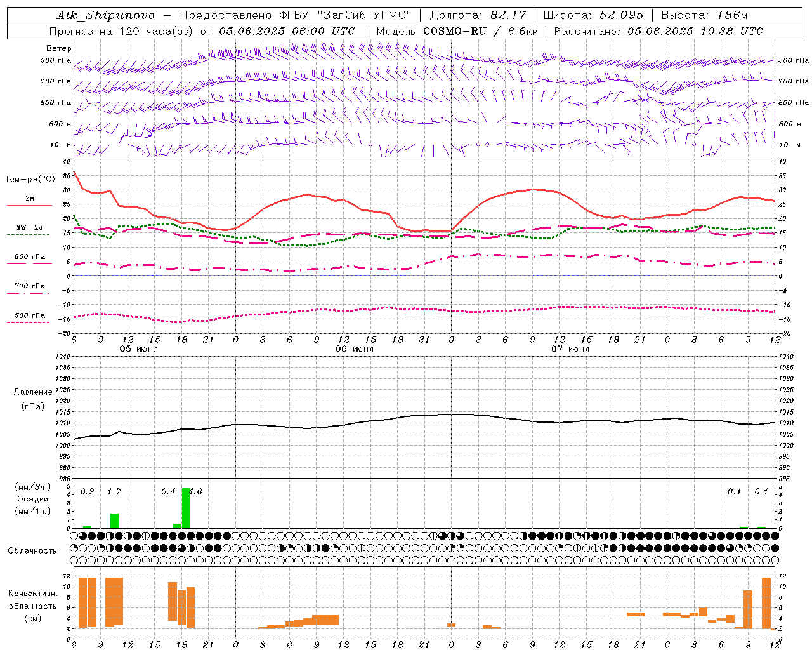Click the precipitation value 0.4
This screenshot has width=812, height=650.
168,492
